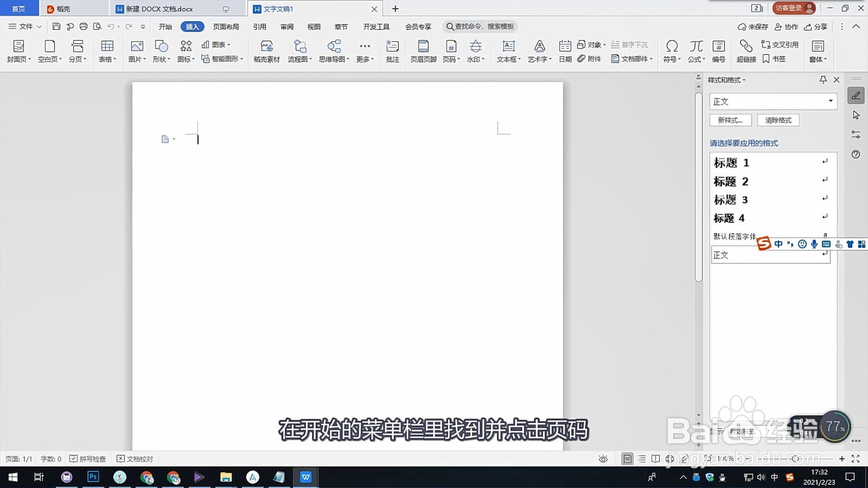Image resolution: width=868 pixels, height=488 pixels.
Task: Insert a bookmark using the 书签 icon
Action: [774, 60]
